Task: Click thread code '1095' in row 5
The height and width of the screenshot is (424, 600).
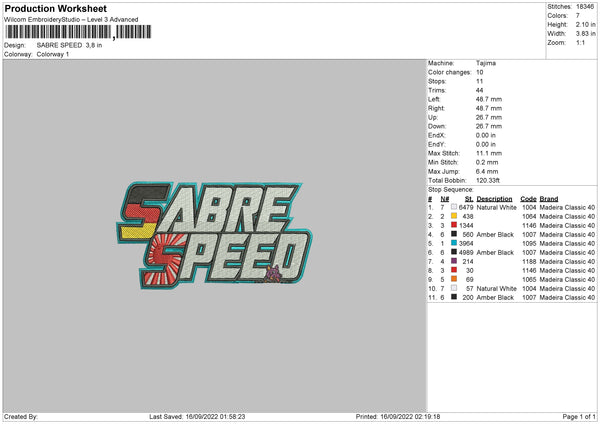Action: pyautogui.click(x=529, y=243)
